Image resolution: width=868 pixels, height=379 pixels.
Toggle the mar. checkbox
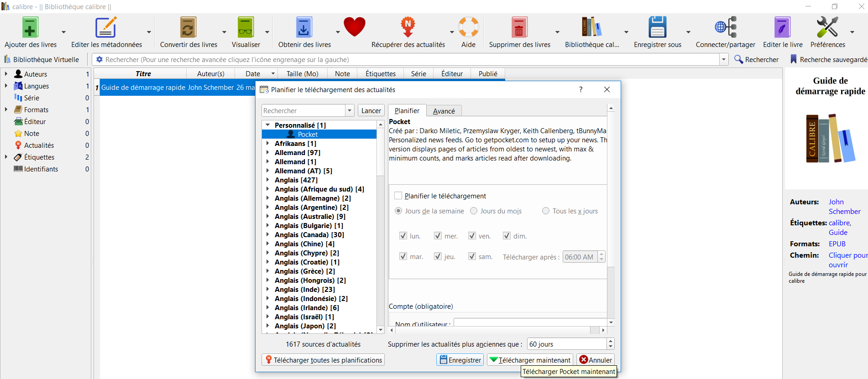403,256
